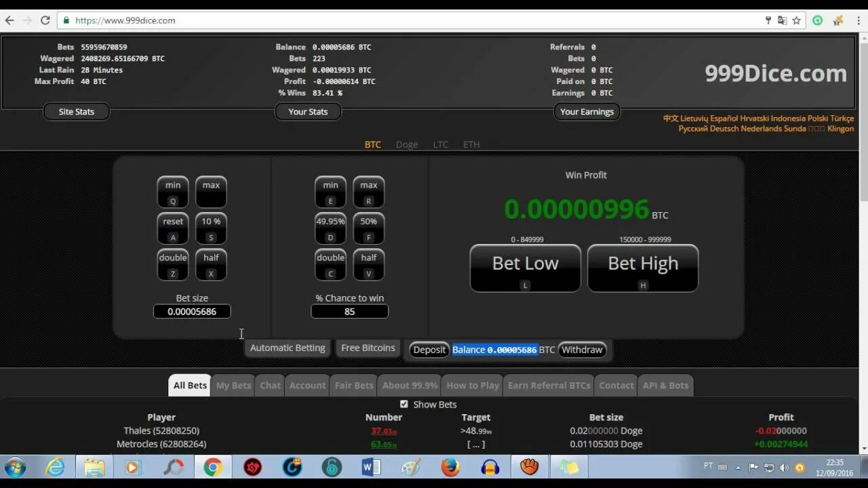Image resolution: width=868 pixels, height=488 pixels.
Task: Click the volume icon in the tray
Action: 784,468
